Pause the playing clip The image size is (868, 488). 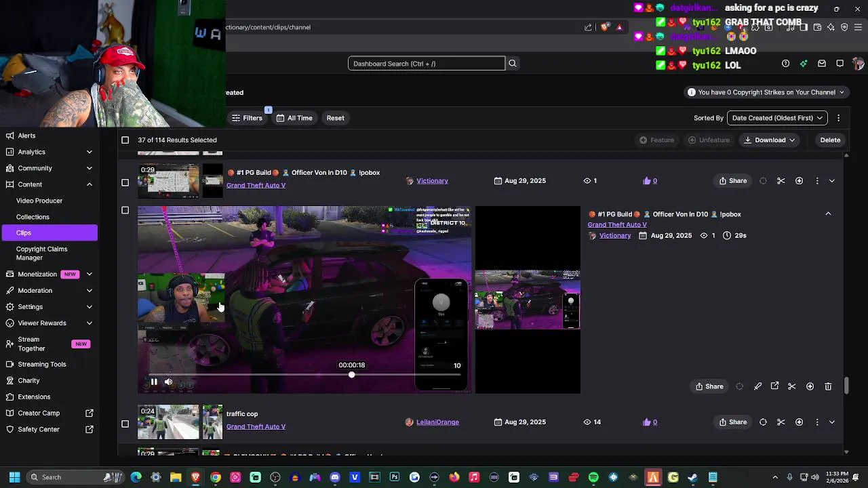pyautogui.click(x=154, y=382)
